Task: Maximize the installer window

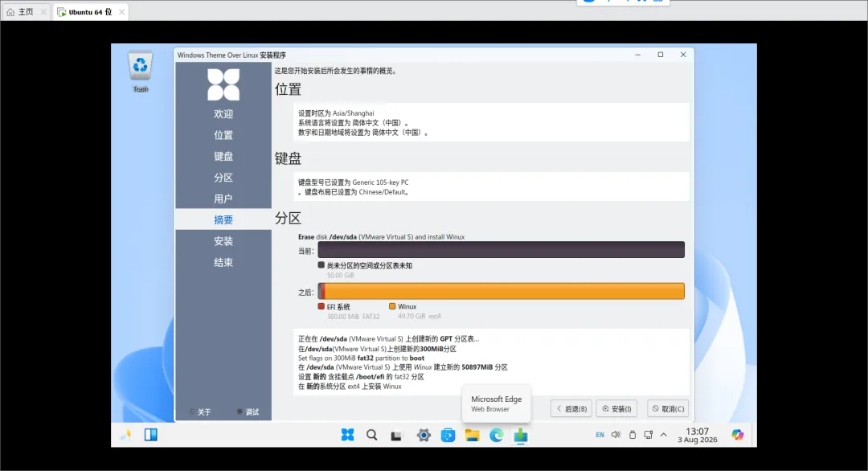Action: click(x=661, y=55)
